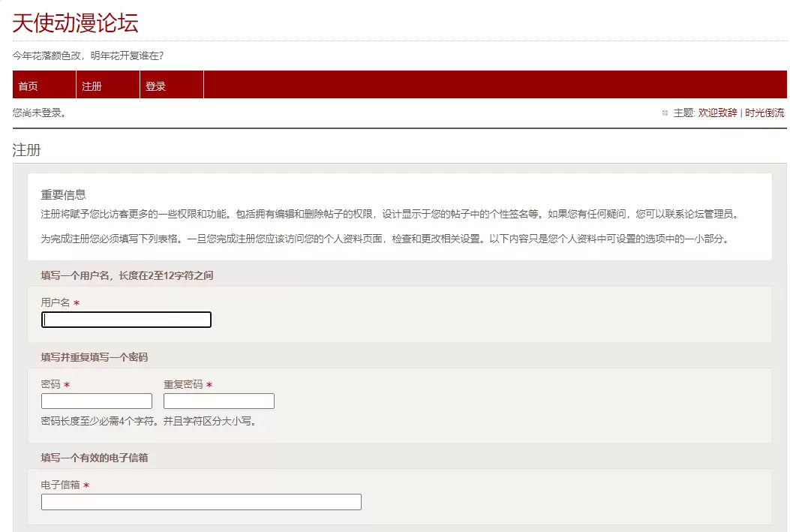The width and height of the screenshot is (790, 532).
Task: Focus the 用户名 input field
Action: (x=126, y=320)
